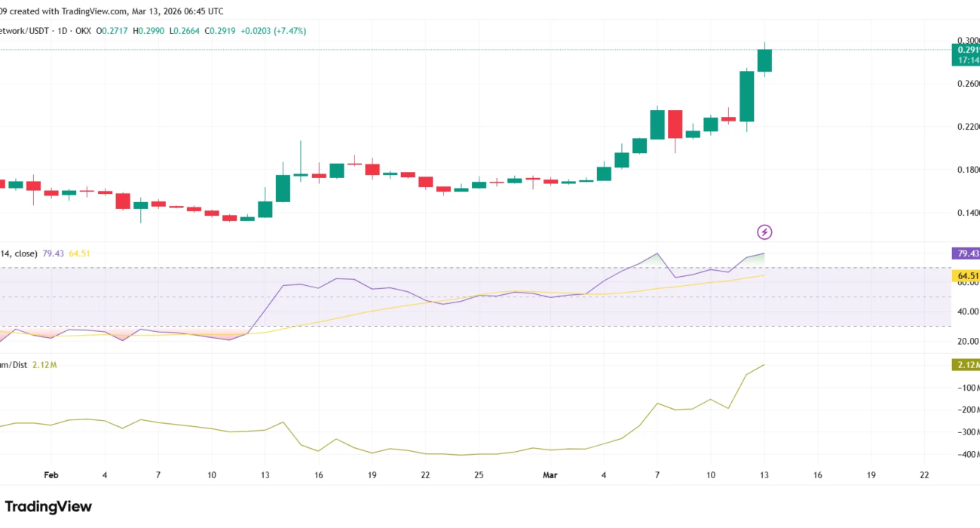
Task: Click the TradingView logo at bottom
Action: tap(48, 506)
